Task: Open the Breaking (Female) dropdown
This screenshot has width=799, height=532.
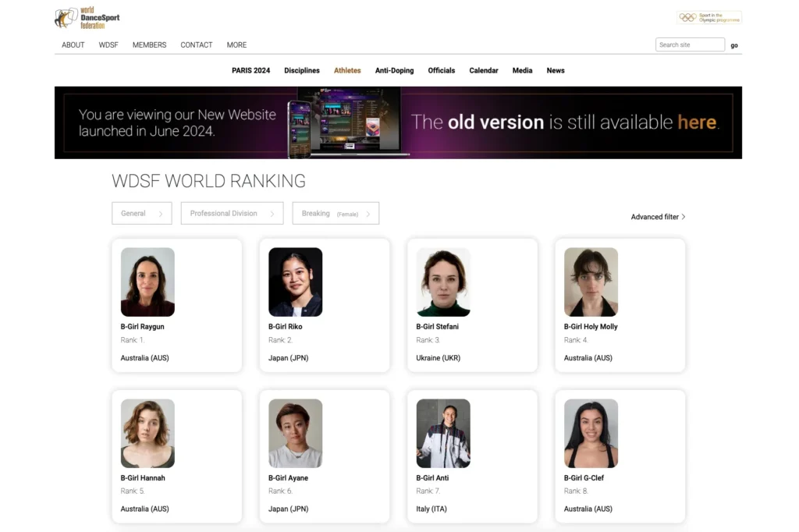Action: 336,213
